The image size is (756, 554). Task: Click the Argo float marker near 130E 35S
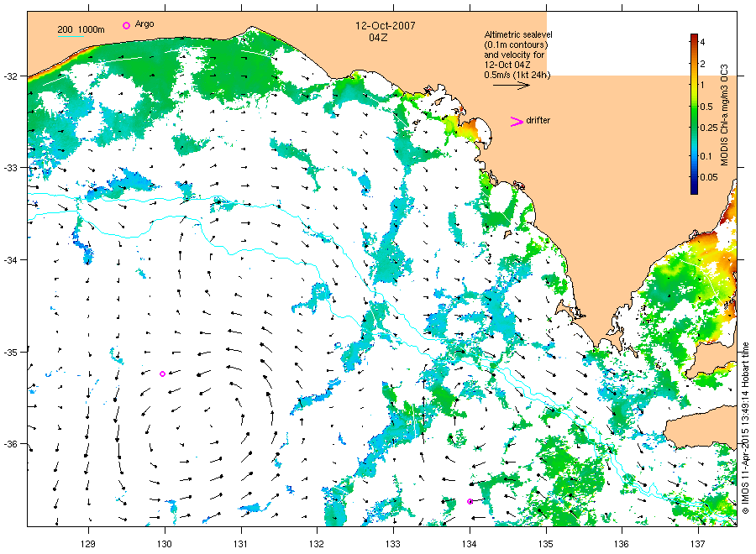[x=162, y=374]
